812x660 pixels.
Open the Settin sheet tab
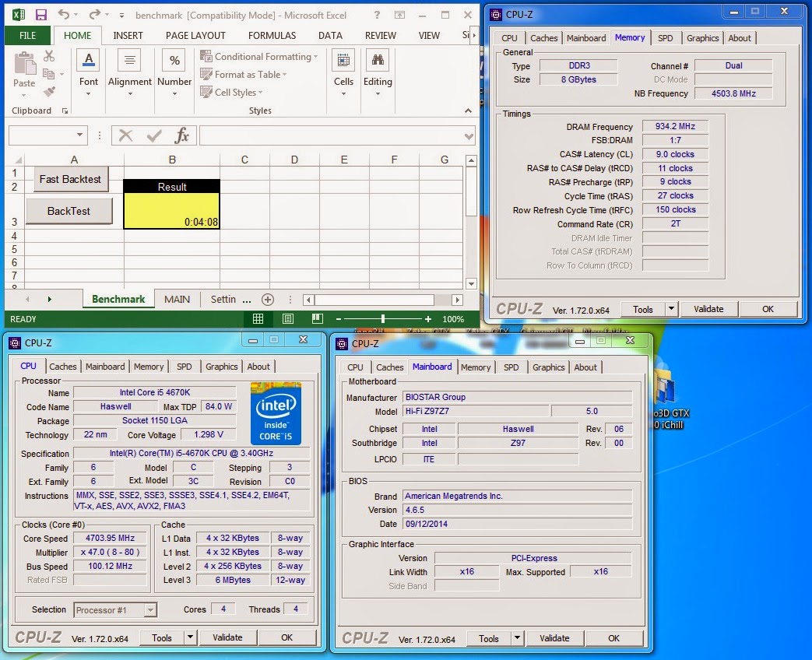point(223,299)
